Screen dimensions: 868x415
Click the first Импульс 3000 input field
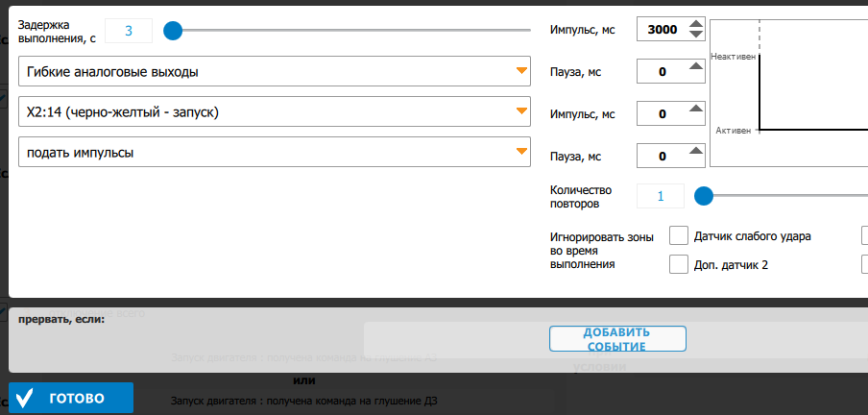tap(661, 30)
